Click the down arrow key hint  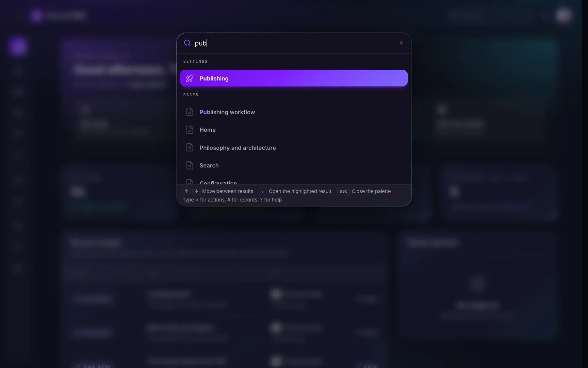196,191
